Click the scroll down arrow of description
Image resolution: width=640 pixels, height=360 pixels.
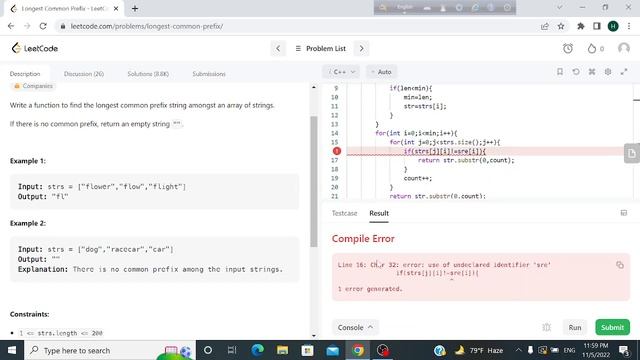[314, 336]
